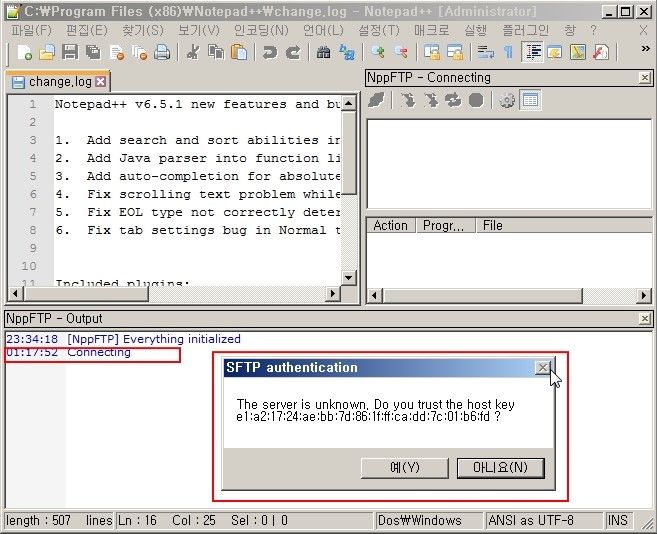Expand hidden toolbar items chevron
657x534 pixels.
[x=645, y=49]
